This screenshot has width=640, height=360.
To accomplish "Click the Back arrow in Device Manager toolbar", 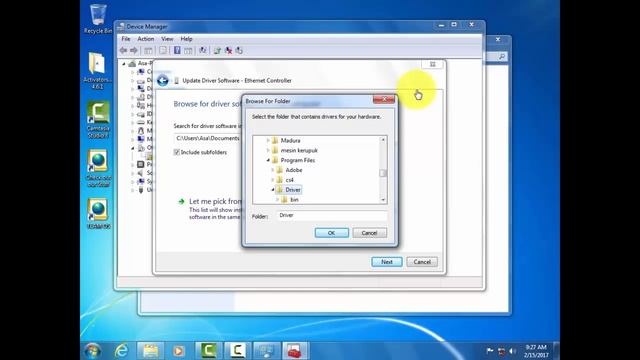I will pyautogui.click(x=123, y=51).
